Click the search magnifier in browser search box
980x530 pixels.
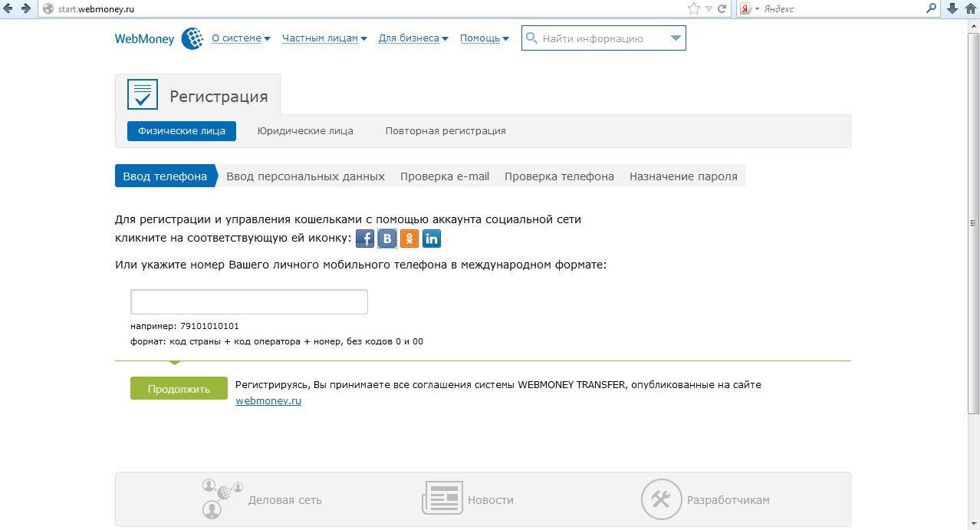coord(932,9)
